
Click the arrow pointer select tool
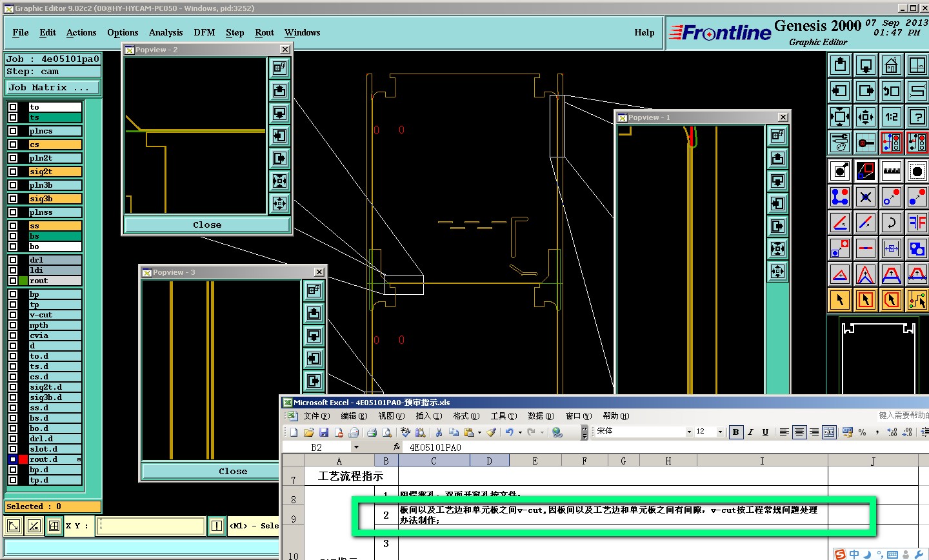[x=840, y=299]
